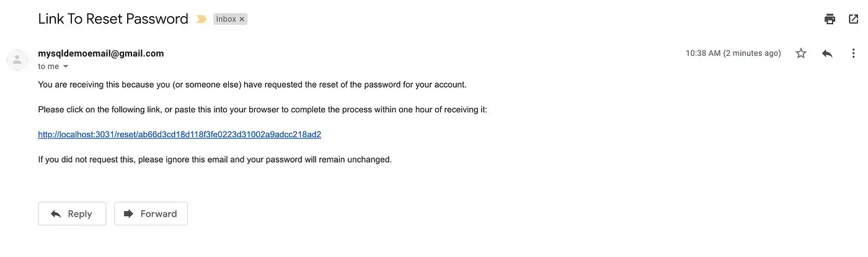Click the "Link To Reset Password" subject heading

point(113,19)
